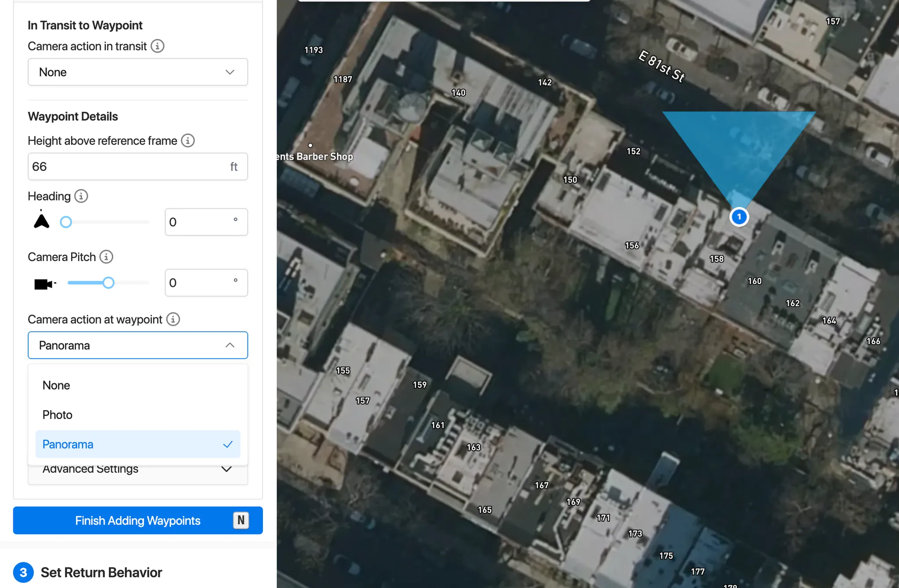Viewport: 899px width, 588px height.
Task: Click the N keyboard shortcut badge
Action: (x=241, y=520)
